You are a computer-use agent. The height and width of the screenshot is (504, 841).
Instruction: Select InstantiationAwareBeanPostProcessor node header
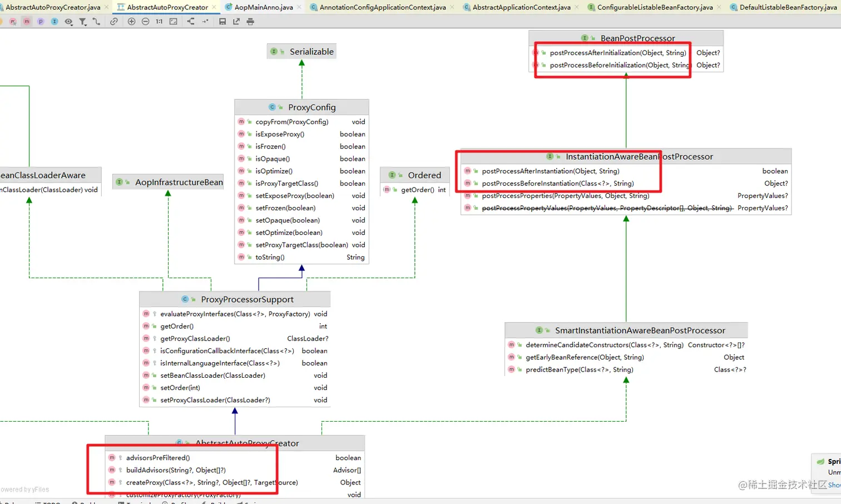626,157
